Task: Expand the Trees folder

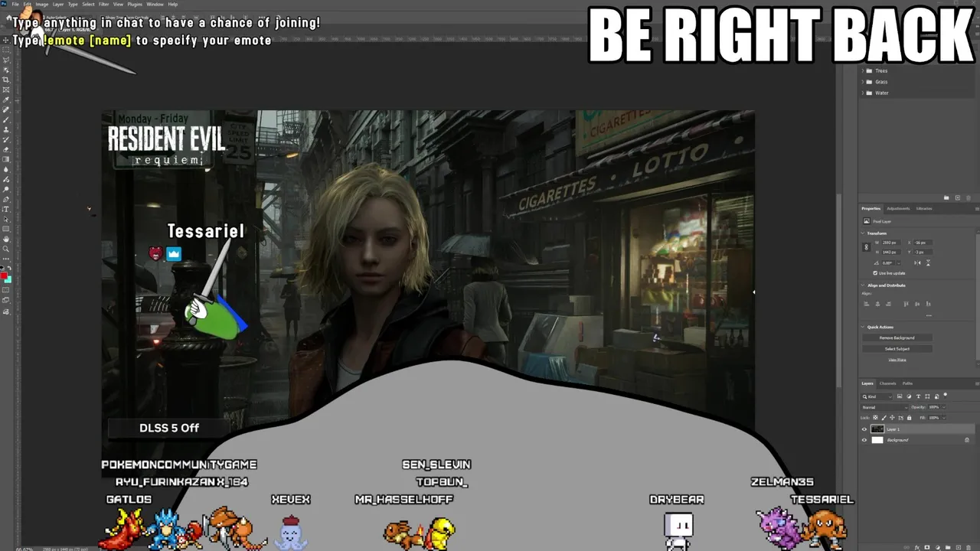Action: pos(864,70)
